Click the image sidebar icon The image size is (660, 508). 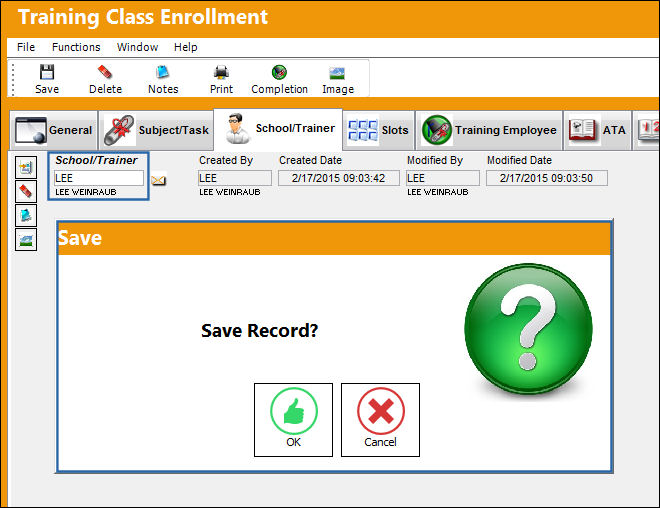[x=26, y=240]
